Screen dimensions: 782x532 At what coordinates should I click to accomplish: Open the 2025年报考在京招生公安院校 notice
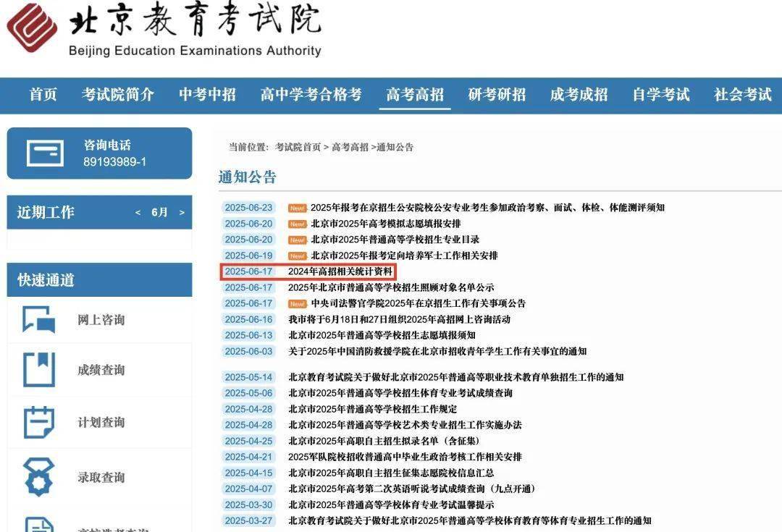487,208
